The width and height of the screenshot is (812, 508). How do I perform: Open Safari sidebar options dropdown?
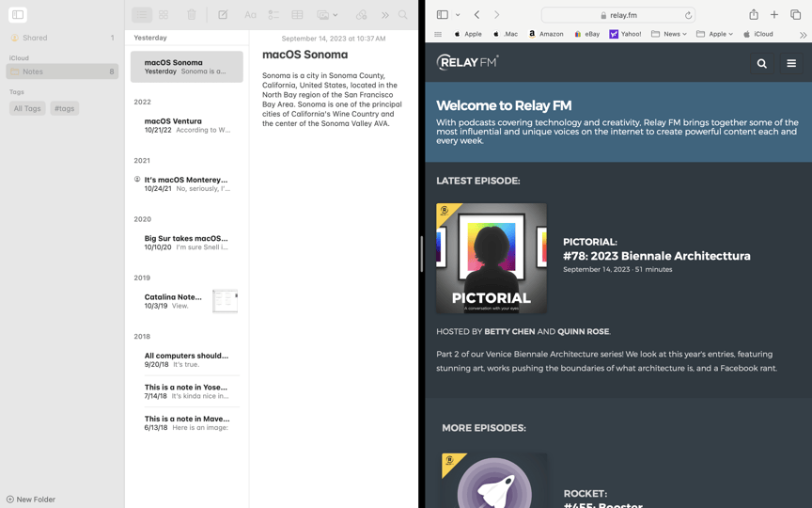[458, 15]
